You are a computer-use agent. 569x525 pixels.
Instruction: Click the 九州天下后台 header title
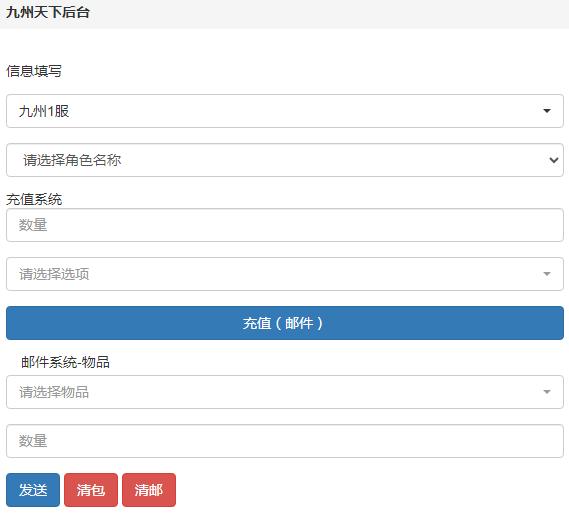tap(48, 12)
